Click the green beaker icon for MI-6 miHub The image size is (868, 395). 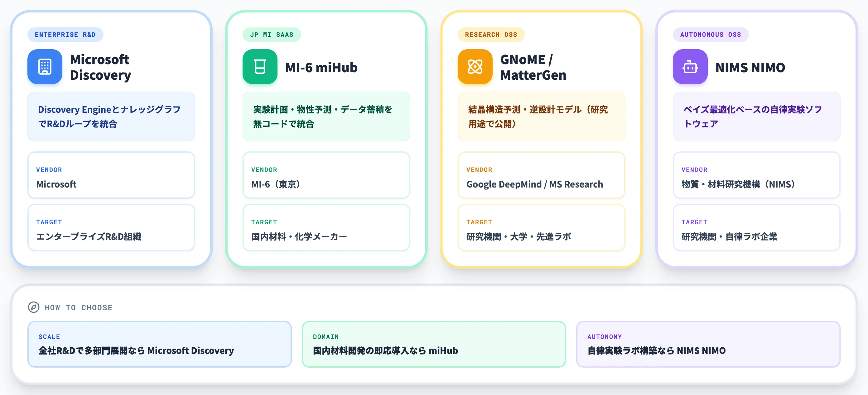(260, 67)
